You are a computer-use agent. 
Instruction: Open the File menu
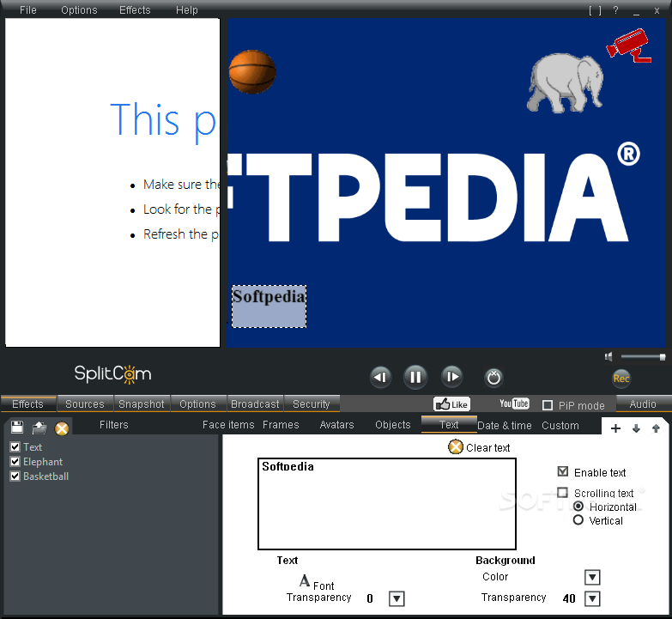click(28, 10)
